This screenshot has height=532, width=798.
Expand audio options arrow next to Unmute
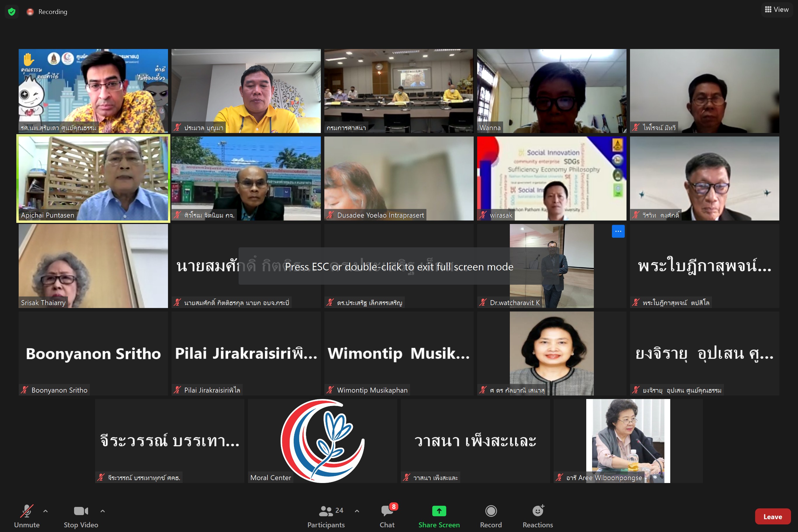(45, 511)
